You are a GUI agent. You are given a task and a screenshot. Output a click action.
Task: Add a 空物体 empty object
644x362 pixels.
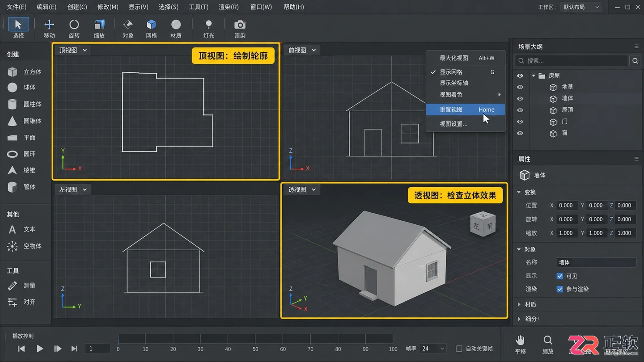[25, 246]
